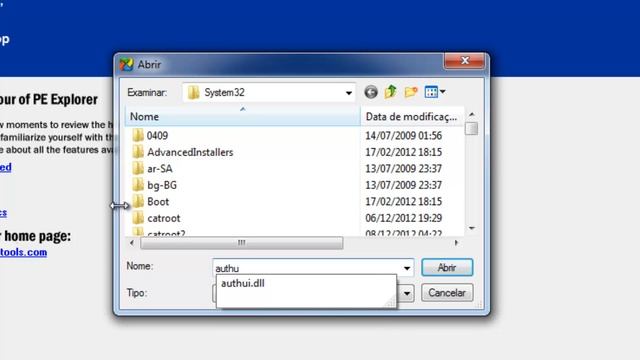
Task: Click the horizontal scrollbar thumb
Action: click(242, 243)
